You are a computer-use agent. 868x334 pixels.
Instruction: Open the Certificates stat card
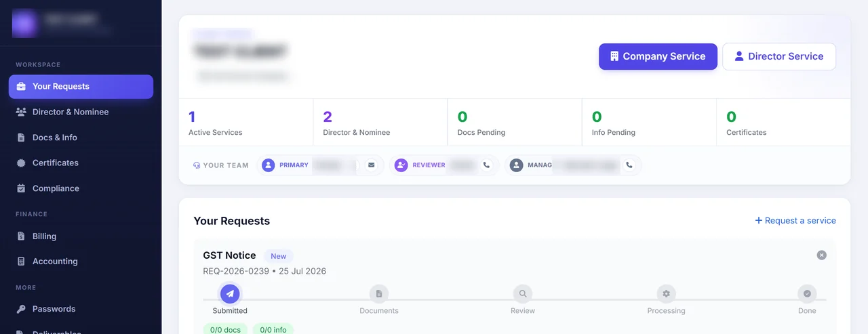(x=783, y=122)
